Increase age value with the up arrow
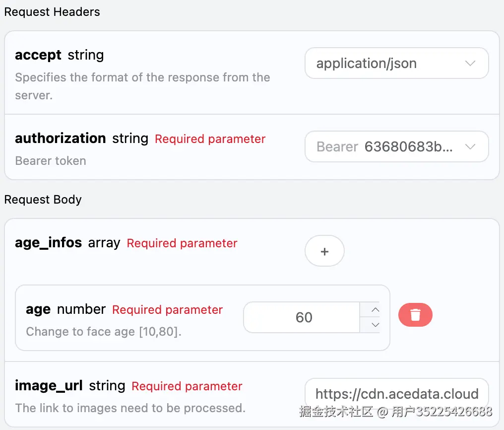Screen dimensions: 504x430 pos(376,310)
